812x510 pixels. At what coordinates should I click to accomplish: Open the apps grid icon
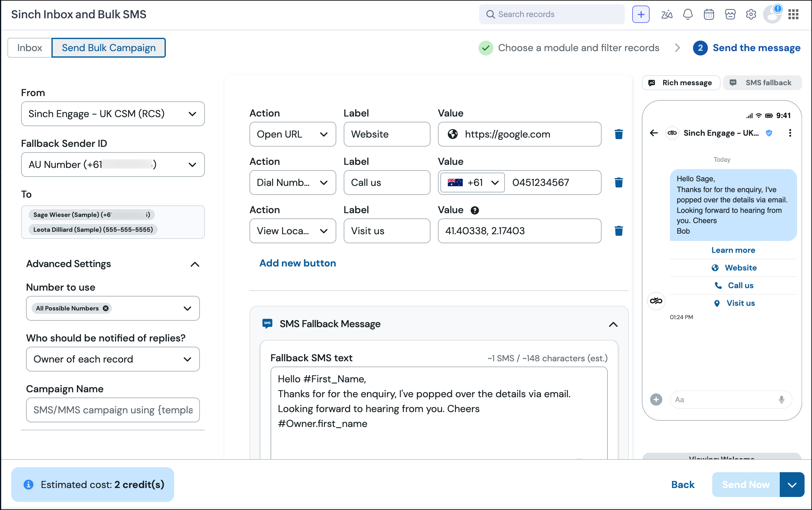pyautogui.click(x=793, y=14)
